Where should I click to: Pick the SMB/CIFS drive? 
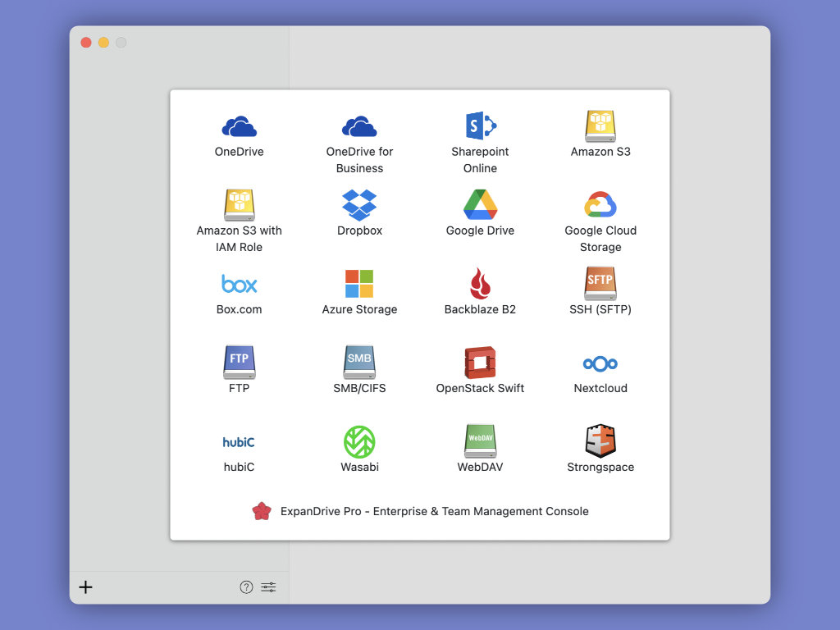coord(359,363)
